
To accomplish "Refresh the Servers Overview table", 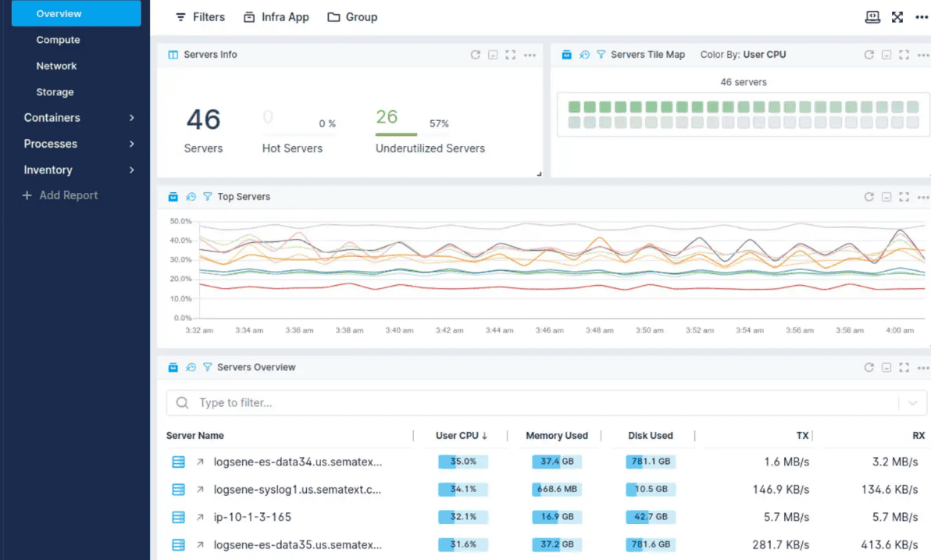I will pyautogui.click(x=869, y=368).
